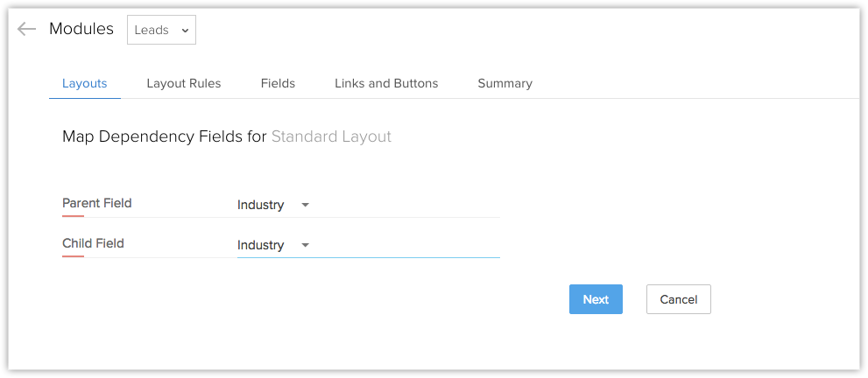Click the chevron in the Leads selector
The width and height of the screenshot is (868, 378).
coord(185,30)
